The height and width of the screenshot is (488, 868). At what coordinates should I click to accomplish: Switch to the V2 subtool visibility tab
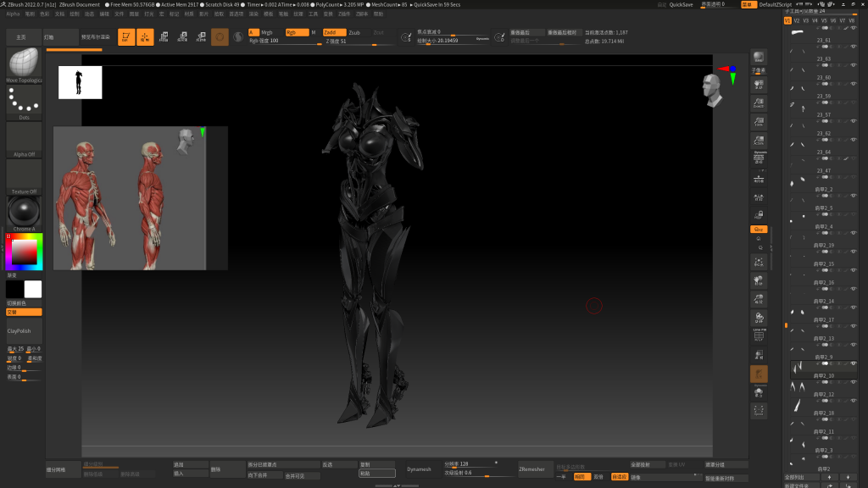797,20
